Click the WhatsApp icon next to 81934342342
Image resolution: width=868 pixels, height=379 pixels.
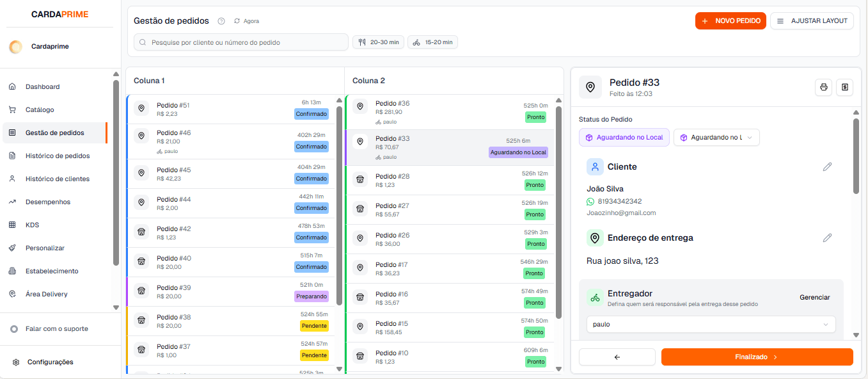click(x=590, y=201)
